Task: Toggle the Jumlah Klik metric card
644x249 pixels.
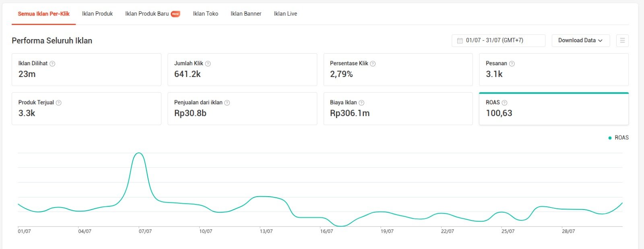Action: (242, 69)
